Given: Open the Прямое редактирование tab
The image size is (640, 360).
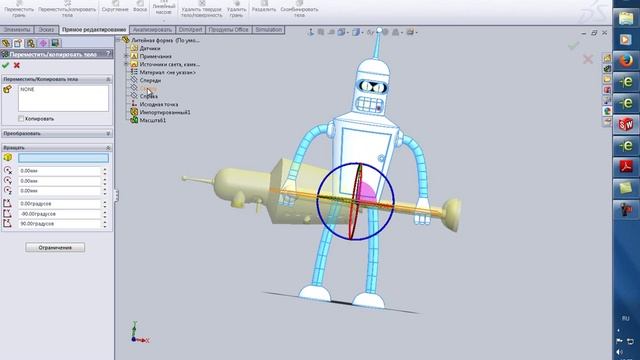Looking at the screenshot, I should pos(94,30).
